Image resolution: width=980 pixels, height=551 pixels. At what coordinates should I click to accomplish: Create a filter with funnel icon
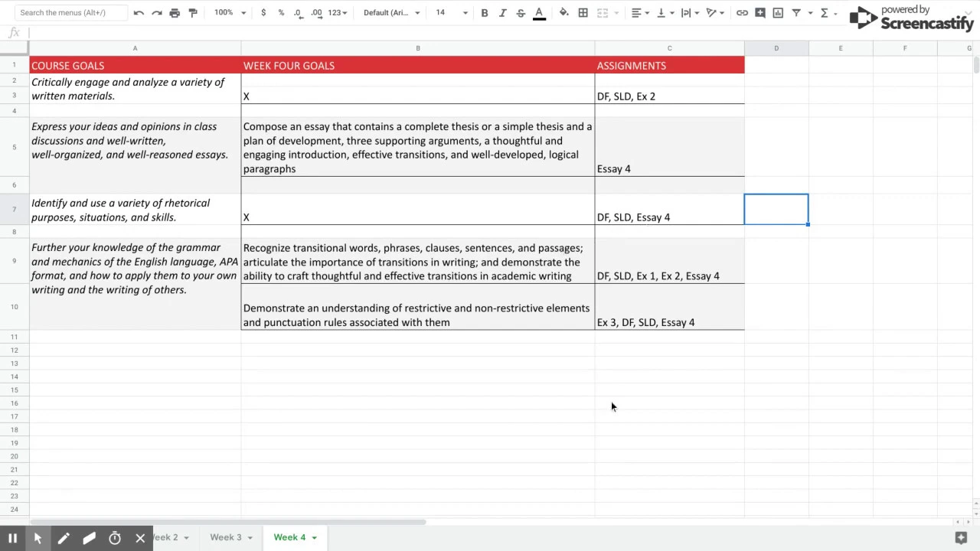click(796, 13)
